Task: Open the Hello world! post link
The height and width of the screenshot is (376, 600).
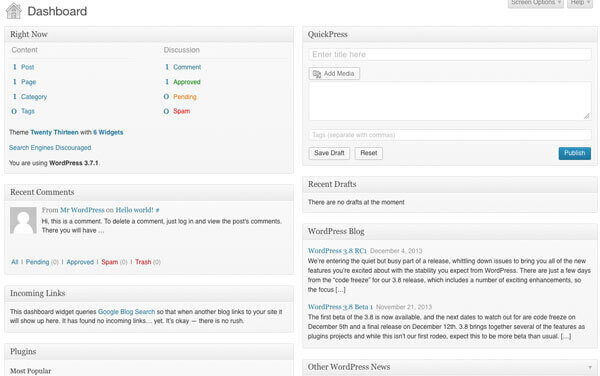Action: click(134, 210)
